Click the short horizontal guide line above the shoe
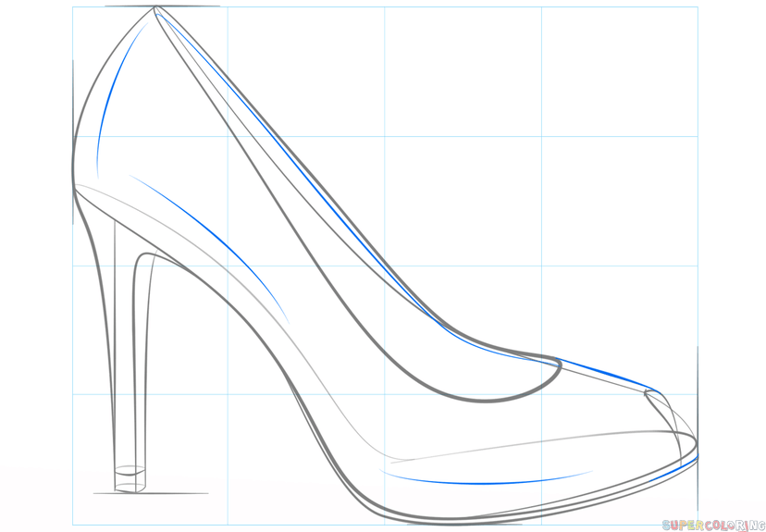Image resolution: width=766 pixels, height=532 pixels. (162, 6)
